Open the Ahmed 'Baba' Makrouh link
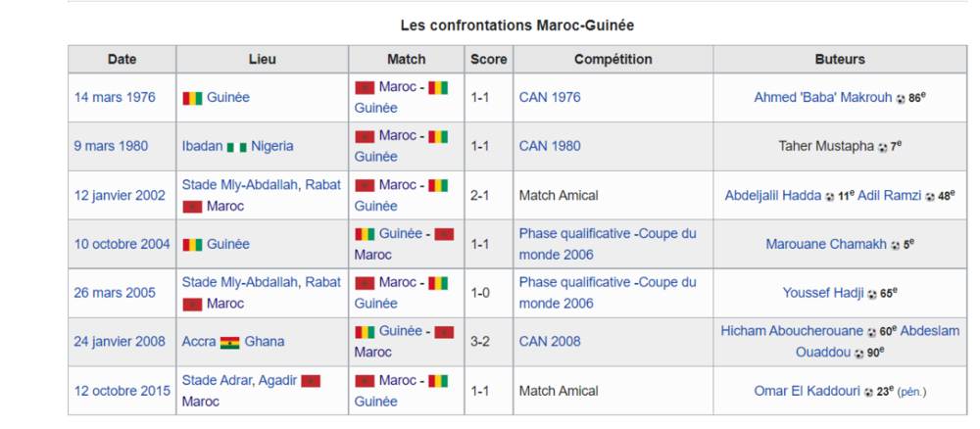 pos(823,97)
